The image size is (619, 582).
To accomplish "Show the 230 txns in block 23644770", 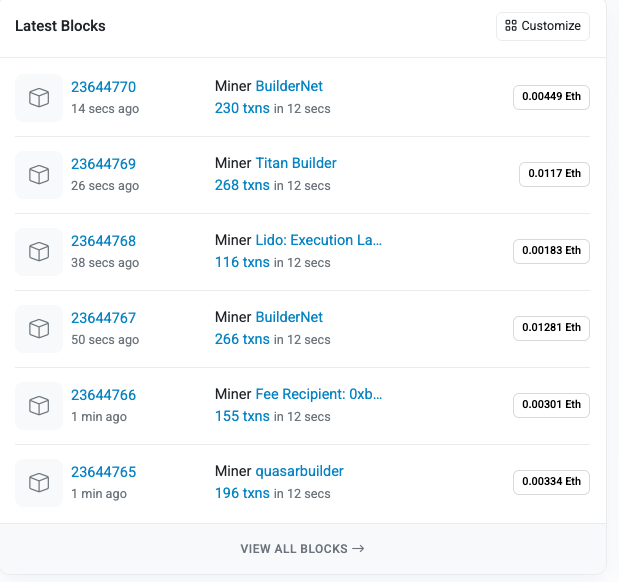I will 242,108.
